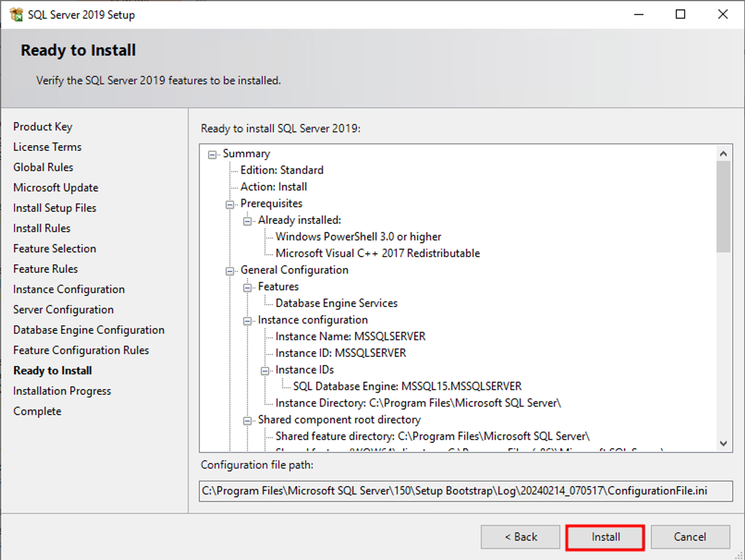Select the Installation Progress step
745x560 pixels.
tap(62, 391)
